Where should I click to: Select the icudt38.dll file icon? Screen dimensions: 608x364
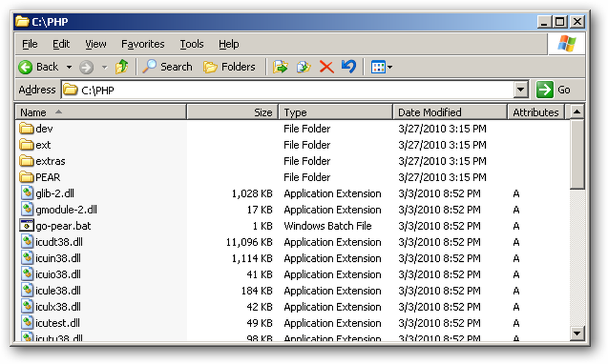coord(27,241)
